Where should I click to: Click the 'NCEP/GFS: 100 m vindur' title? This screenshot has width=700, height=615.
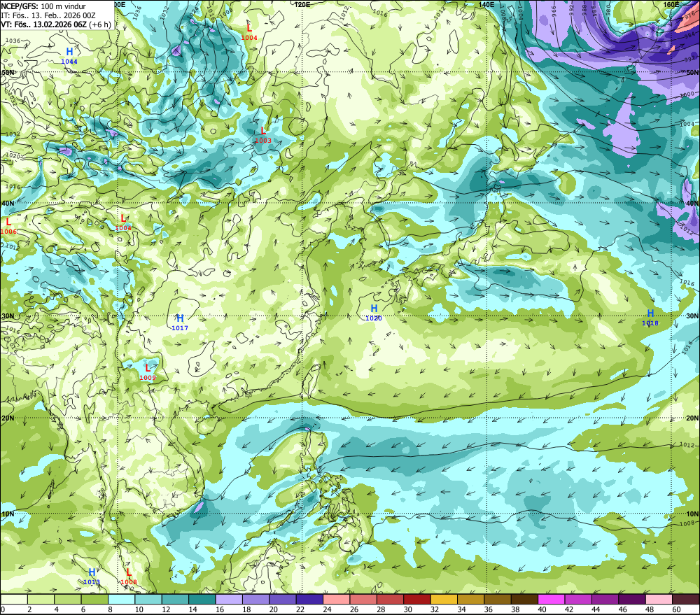point(43,6)
